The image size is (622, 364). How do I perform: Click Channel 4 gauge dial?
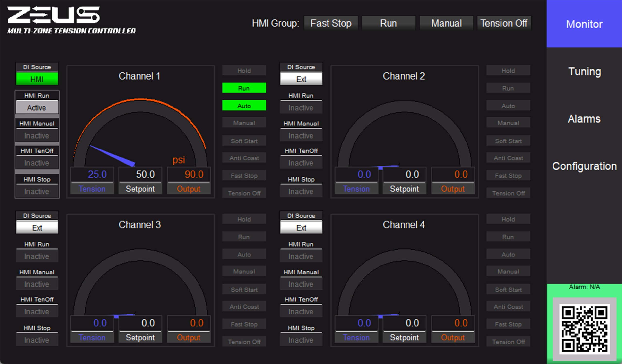click(x=405, y=282)
